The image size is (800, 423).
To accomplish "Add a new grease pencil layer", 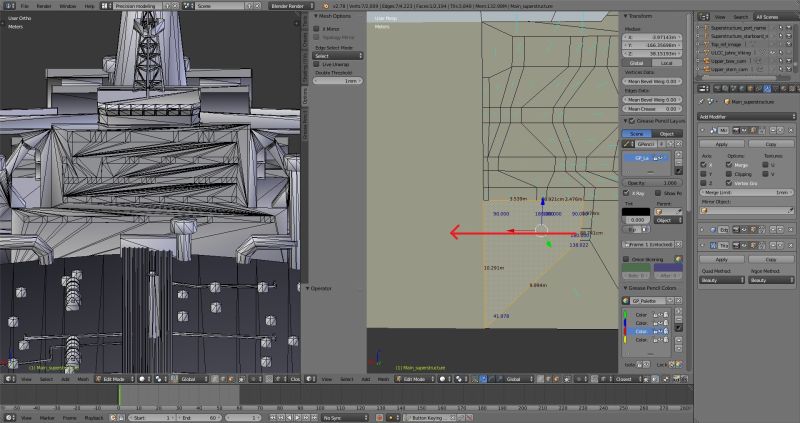I will pos(679,154).
